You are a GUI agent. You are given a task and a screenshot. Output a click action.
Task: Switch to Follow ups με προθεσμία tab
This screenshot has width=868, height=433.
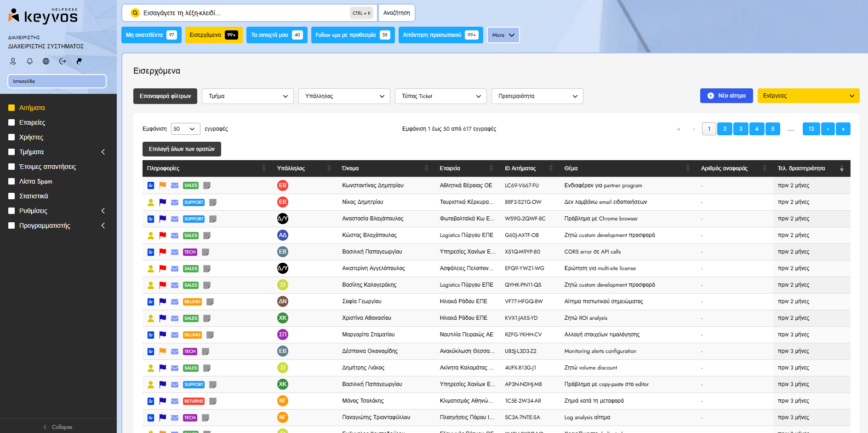click(x=353, y=35)
